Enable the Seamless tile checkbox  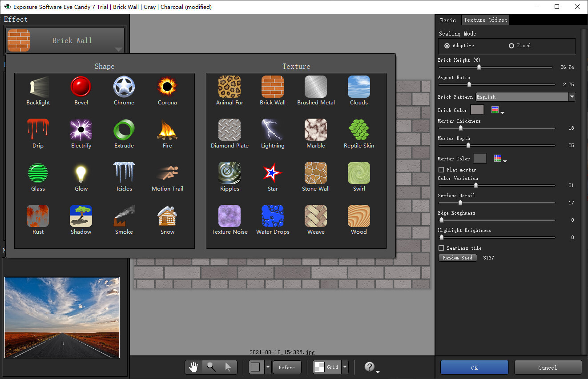pos(441,248)
